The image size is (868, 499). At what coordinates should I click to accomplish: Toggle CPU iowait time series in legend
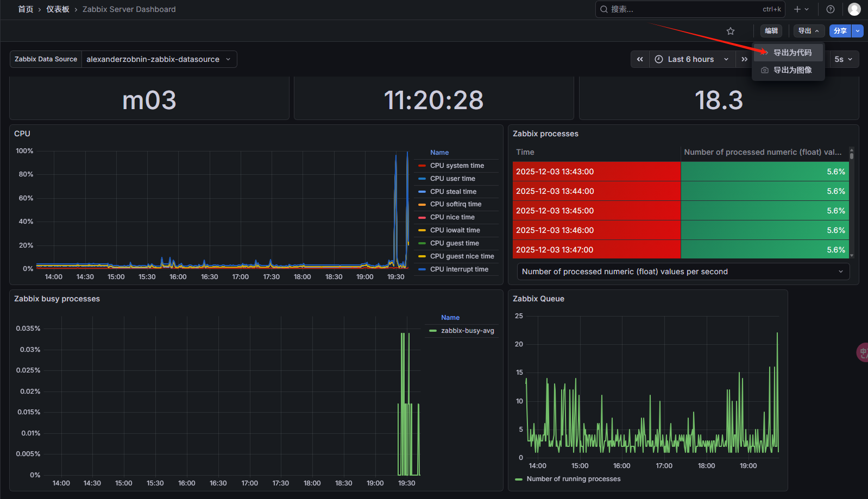point(455,230)
